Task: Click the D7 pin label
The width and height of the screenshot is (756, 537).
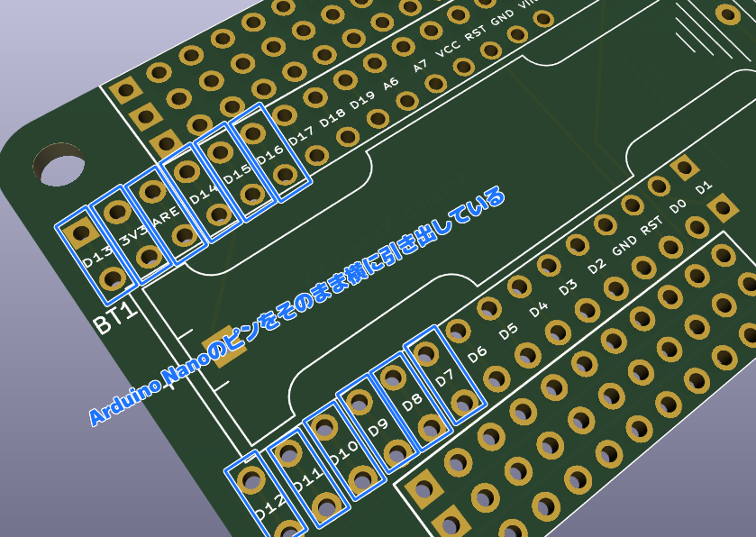Action: tap(444, 378)
